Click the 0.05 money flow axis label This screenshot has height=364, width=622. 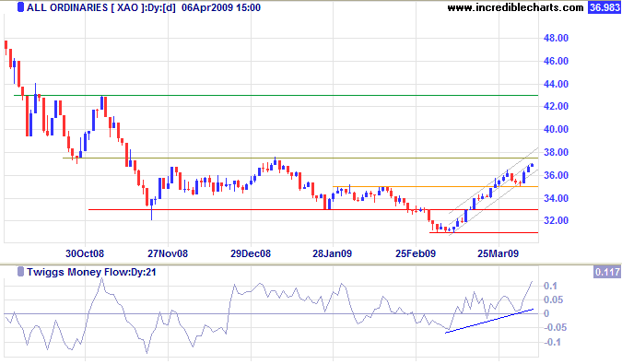[x=553, y=299]
